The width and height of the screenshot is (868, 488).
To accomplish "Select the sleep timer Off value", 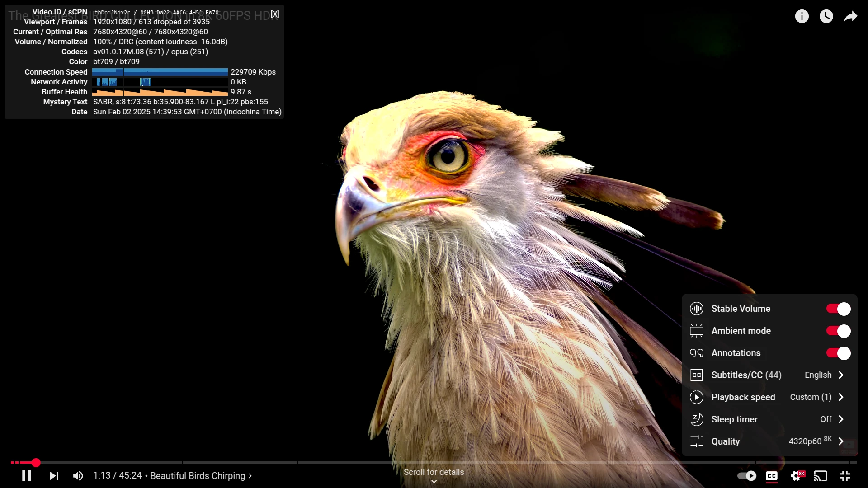I will click(826, 419).
